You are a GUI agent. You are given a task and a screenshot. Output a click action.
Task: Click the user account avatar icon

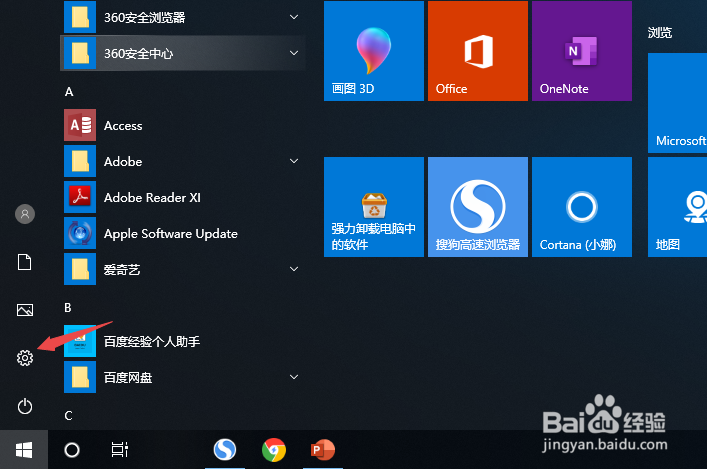[25, 214]
